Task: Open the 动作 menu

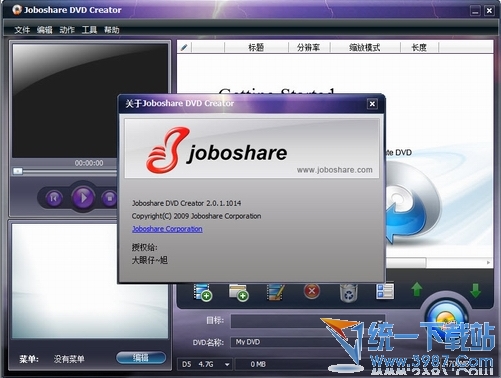Action: tap(67, 30)
